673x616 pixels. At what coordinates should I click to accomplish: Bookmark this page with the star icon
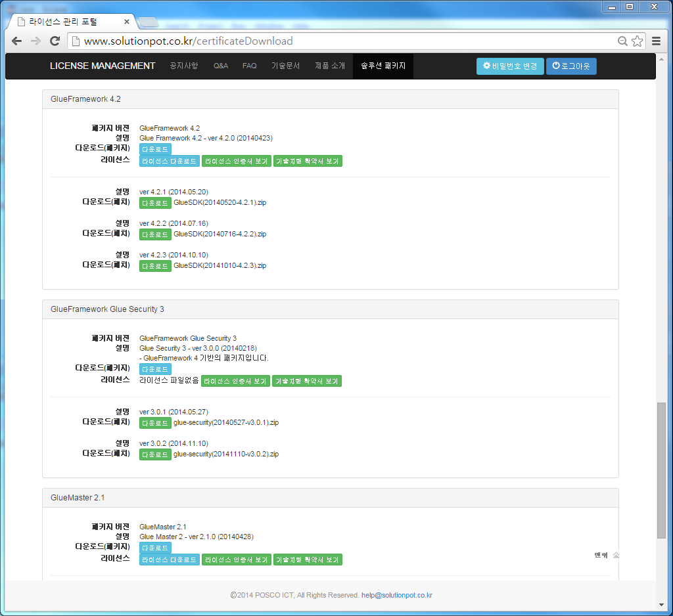(x=638, y=41)
